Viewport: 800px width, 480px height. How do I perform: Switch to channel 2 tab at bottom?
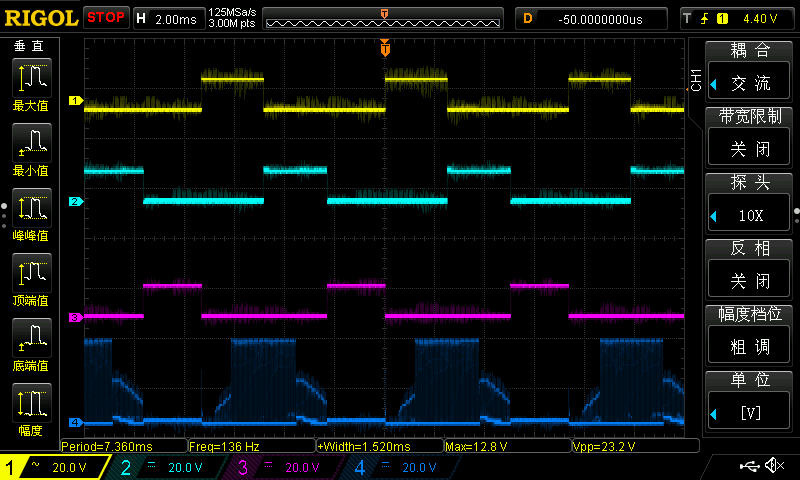coord(168,467)
